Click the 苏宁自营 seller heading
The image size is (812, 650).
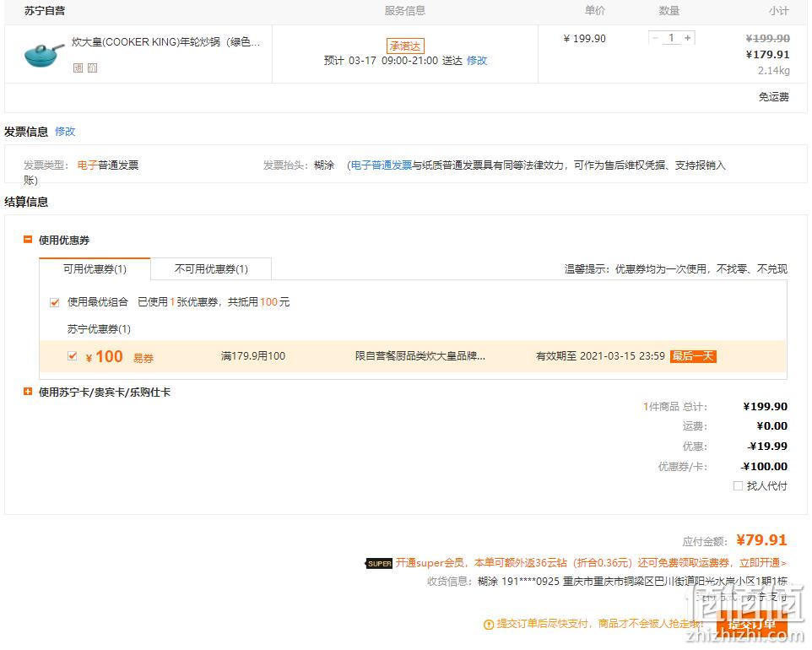[x=45, y=11]
